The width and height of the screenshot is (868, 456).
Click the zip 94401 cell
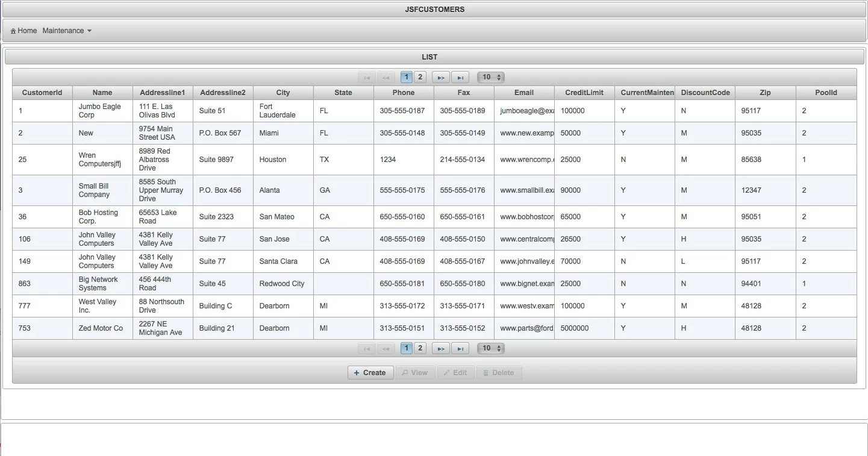coord(766,284)
